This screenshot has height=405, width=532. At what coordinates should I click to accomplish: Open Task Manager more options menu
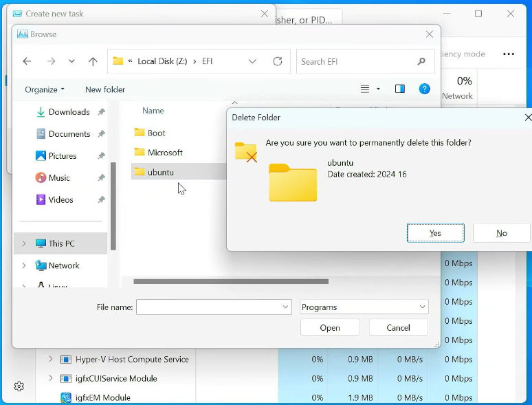coord(509,54)
